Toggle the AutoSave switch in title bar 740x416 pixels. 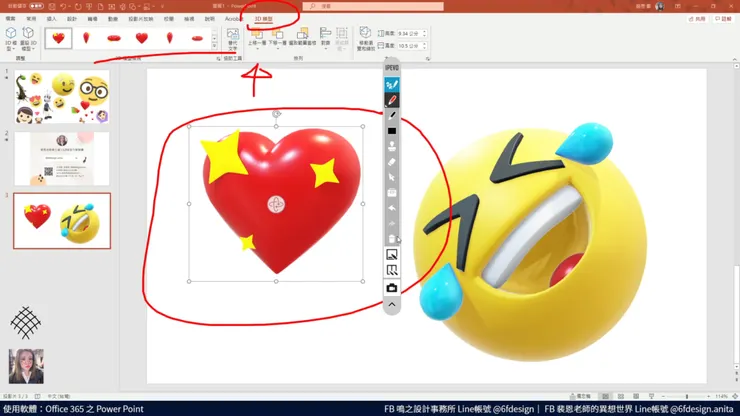(36, 6)
